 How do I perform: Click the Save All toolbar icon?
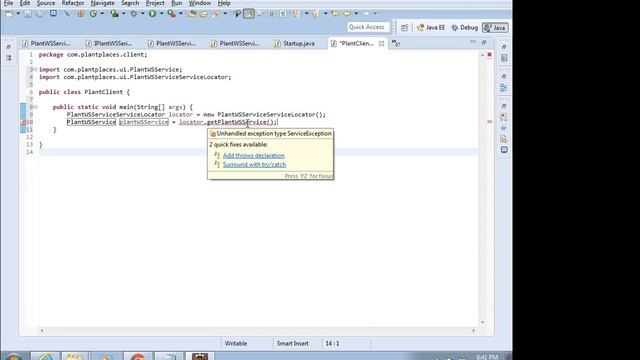click(x=39, y=14)
